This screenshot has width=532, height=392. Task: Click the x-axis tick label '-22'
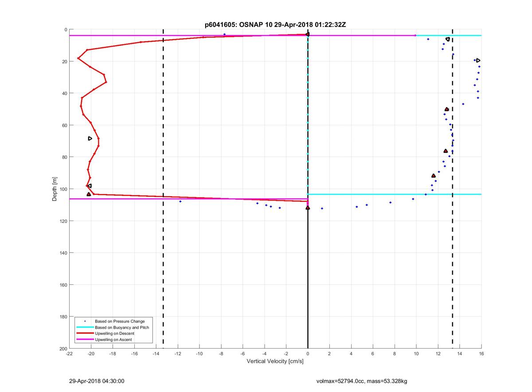coord(69,354)
